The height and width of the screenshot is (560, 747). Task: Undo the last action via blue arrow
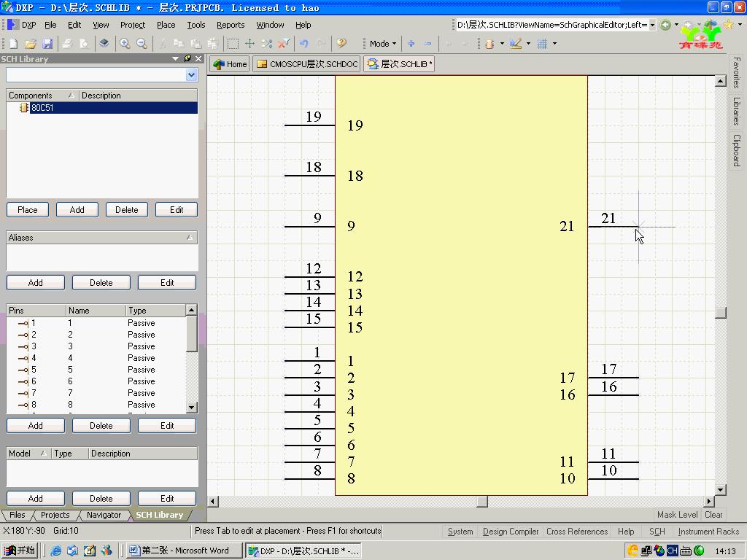click(x=304, y=44)
